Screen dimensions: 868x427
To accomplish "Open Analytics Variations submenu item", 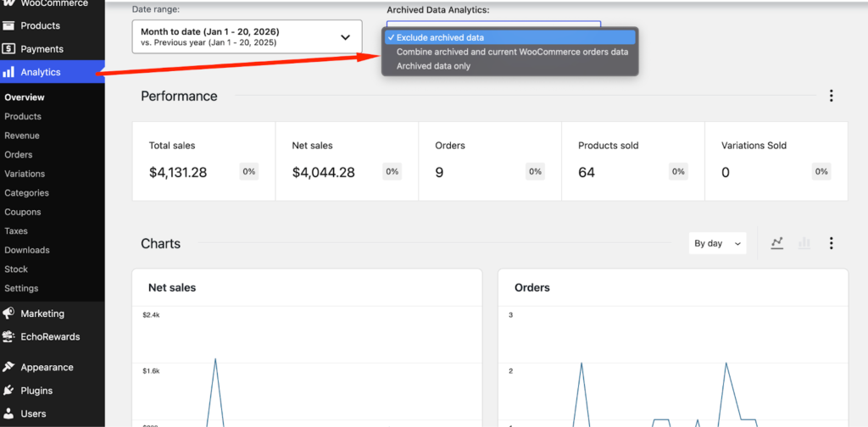I will point(25,174).
